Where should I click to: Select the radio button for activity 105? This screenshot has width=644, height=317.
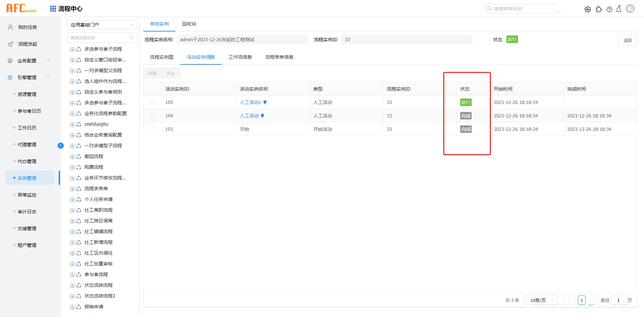(x=153, y=102)
